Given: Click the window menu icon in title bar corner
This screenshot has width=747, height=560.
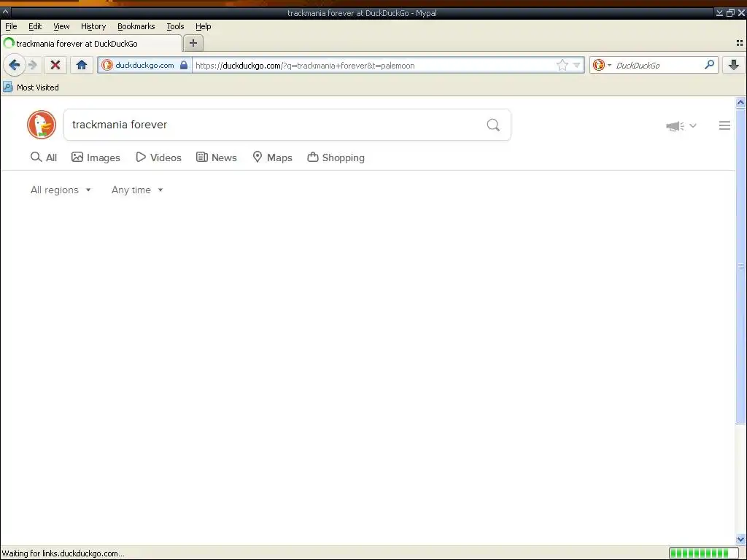Looking at the screenshot, I should click(5, 13).
